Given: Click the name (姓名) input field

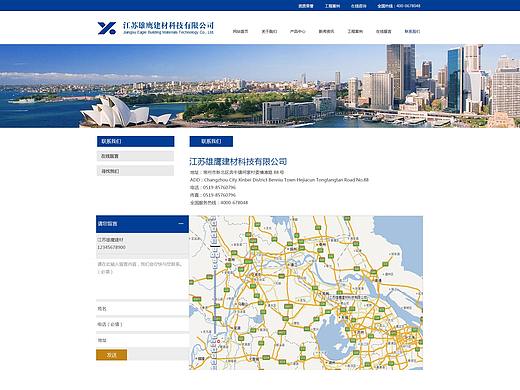Looking at the screenshot, I should pyautogui.click(x=142, y=309).
